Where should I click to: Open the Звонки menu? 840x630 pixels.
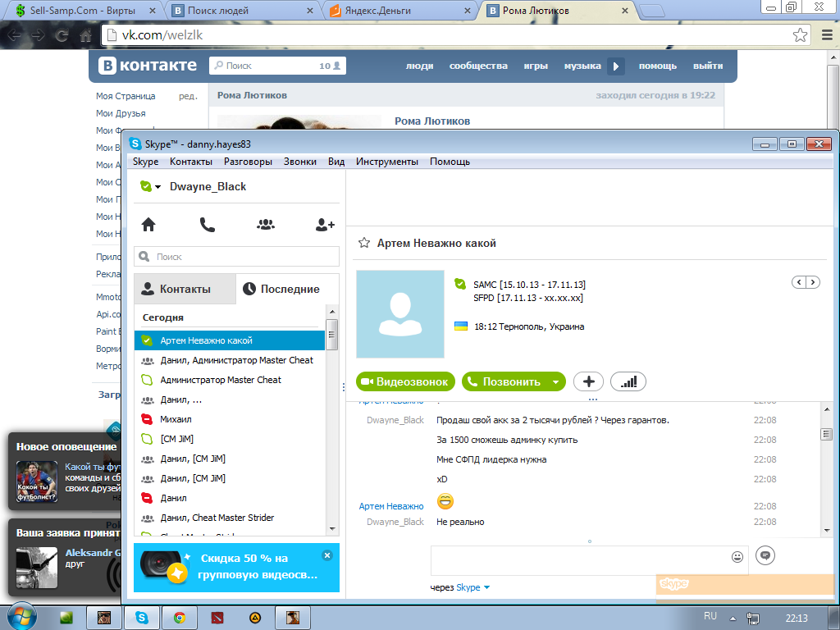pos(299,162)
